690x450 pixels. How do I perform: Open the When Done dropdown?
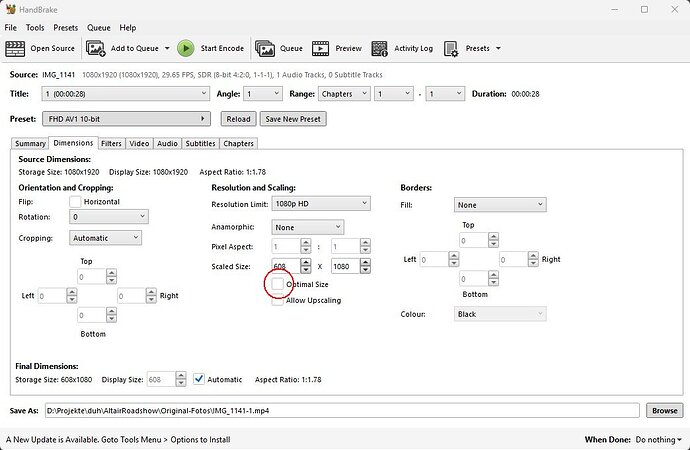pyautogui.click(x=658, y=439)
